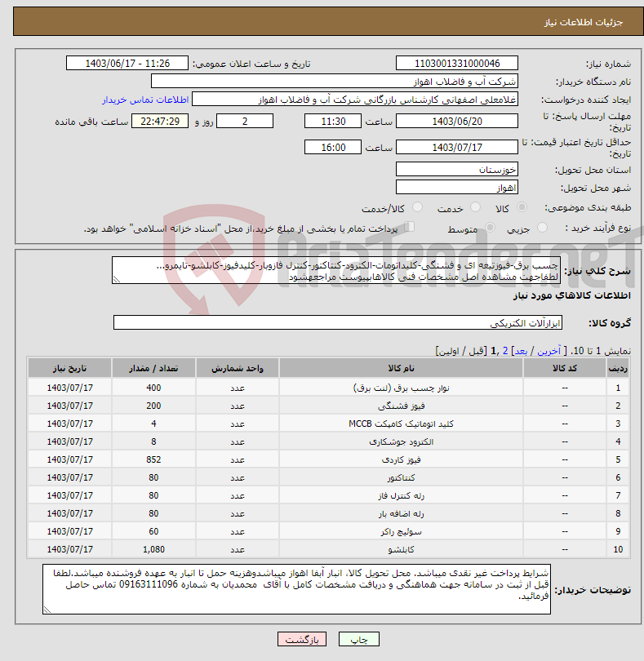Select the خدمت radio button
This screenshot has height=661, width=644.
tap(475, 207)
